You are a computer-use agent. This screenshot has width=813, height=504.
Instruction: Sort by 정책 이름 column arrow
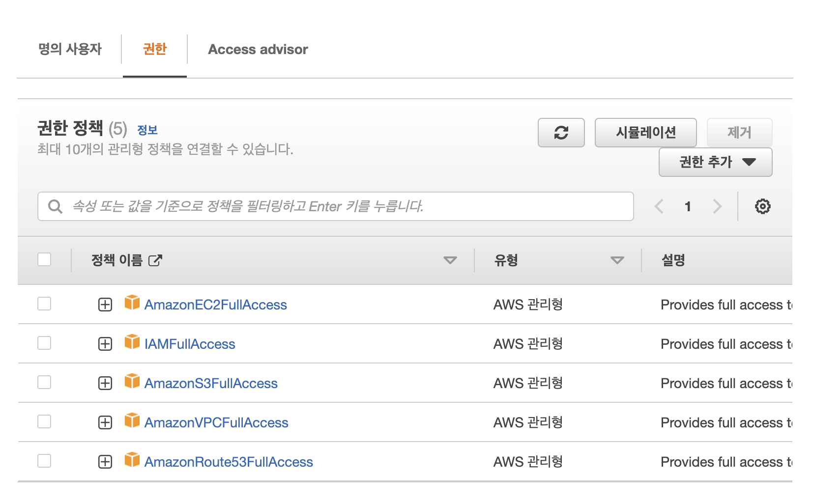(x=450, y=260)
